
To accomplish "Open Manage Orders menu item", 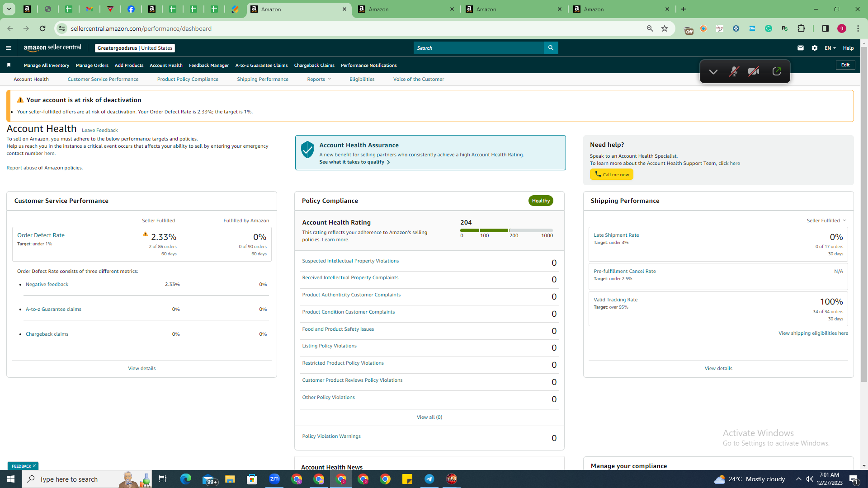I will (x=92, y=66).
